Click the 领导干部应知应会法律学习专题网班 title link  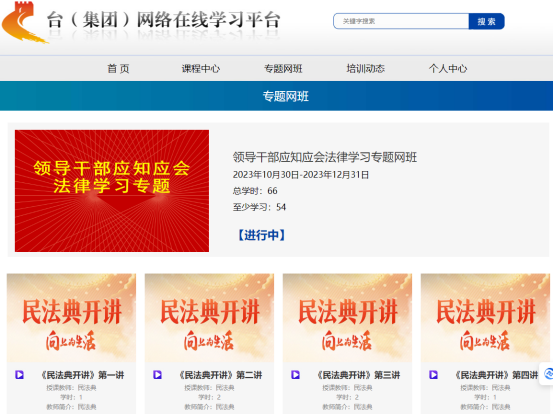325,157
